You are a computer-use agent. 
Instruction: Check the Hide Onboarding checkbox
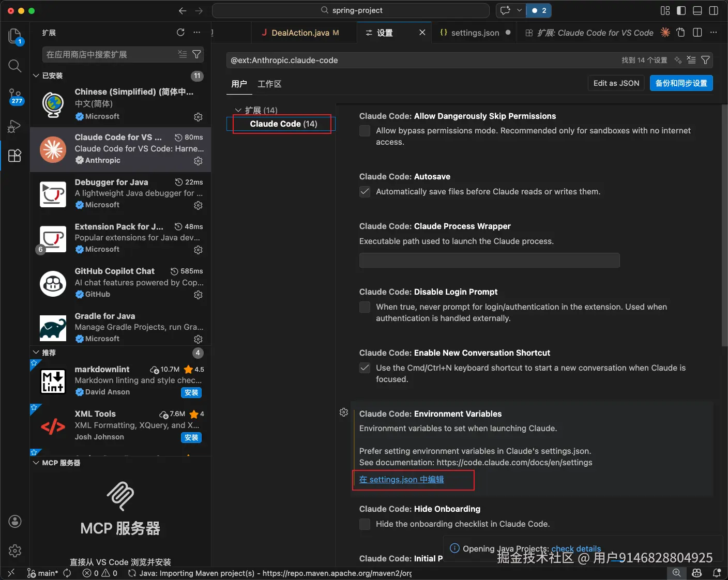point(365,524)
